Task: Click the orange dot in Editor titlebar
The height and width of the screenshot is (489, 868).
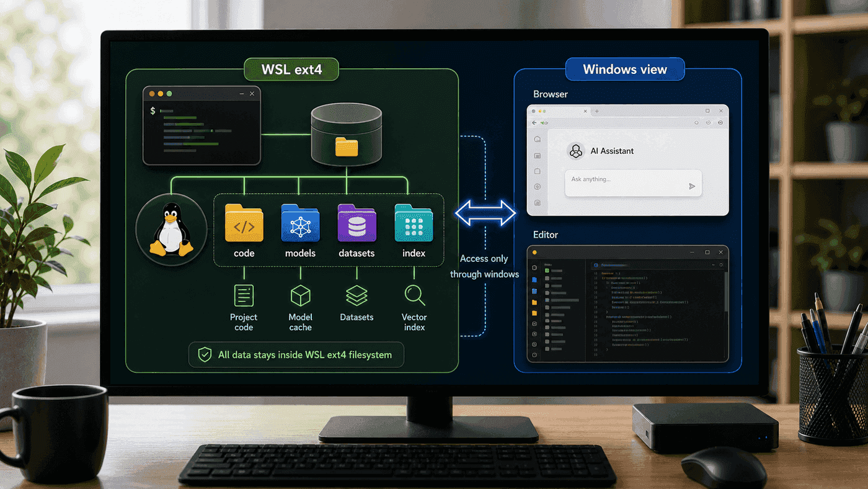Action: [x=534, y=253]
